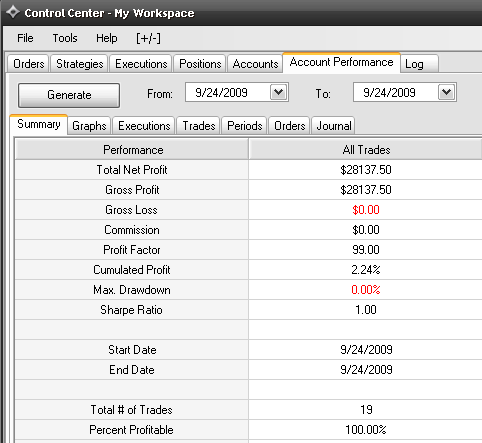
Task: Toggle the [+/-] menu item
Action: (x=148, y=38)
